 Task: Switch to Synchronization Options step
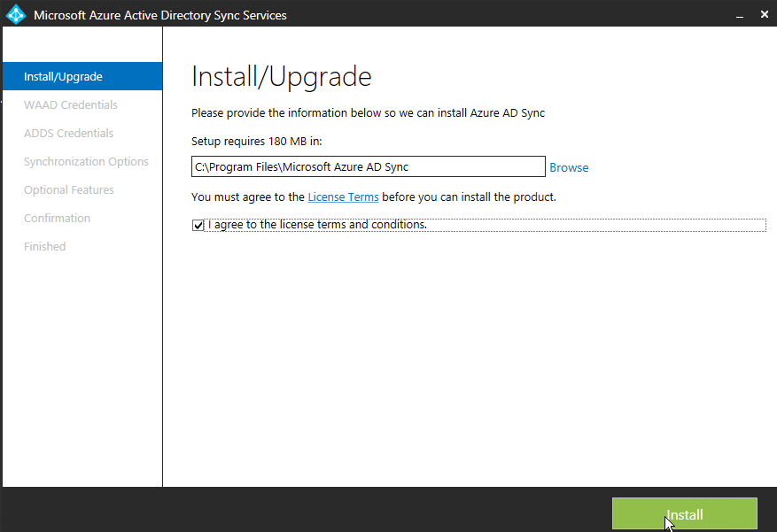click(86, 162)
